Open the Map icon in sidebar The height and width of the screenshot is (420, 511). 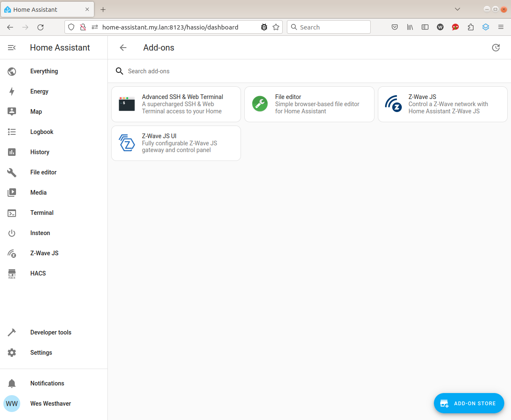click(12, 112)
